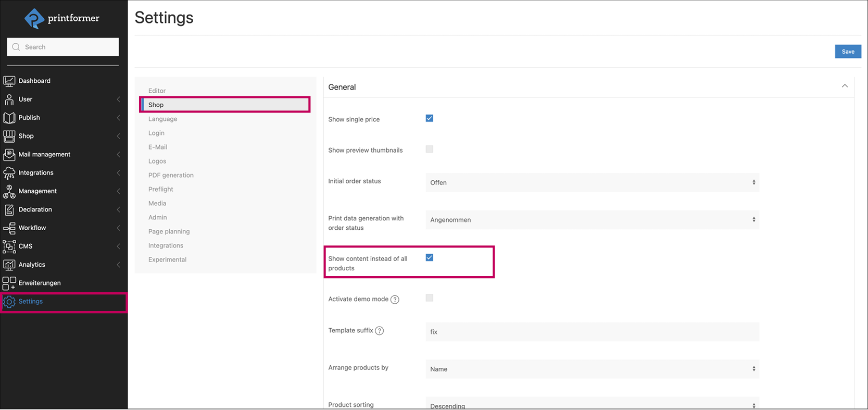Expand the User menu arrow
This screenshot has height=410, width=868.
coord(118,100)
